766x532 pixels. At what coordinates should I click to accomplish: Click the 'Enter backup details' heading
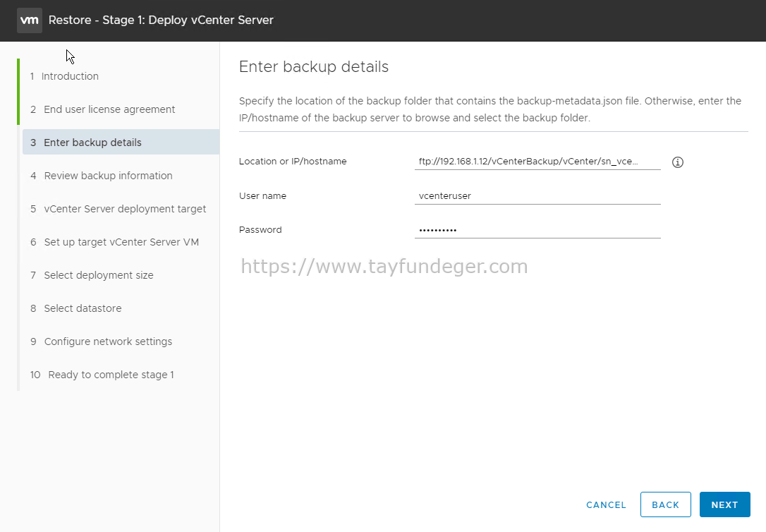(314, 66)
